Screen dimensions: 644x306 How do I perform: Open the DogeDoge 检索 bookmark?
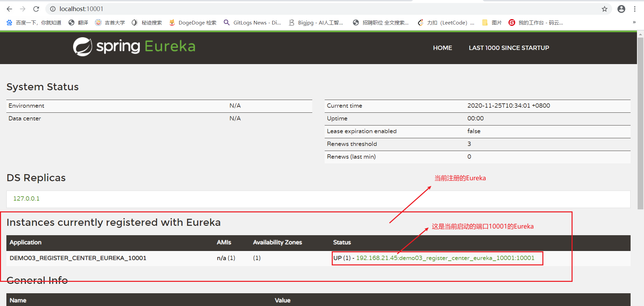[193, 22]
